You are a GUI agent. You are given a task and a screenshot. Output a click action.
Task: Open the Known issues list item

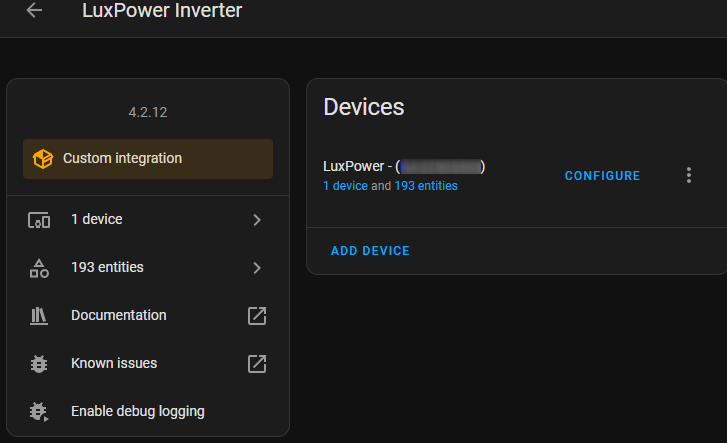pyautogui.click(x=148, y=364)
